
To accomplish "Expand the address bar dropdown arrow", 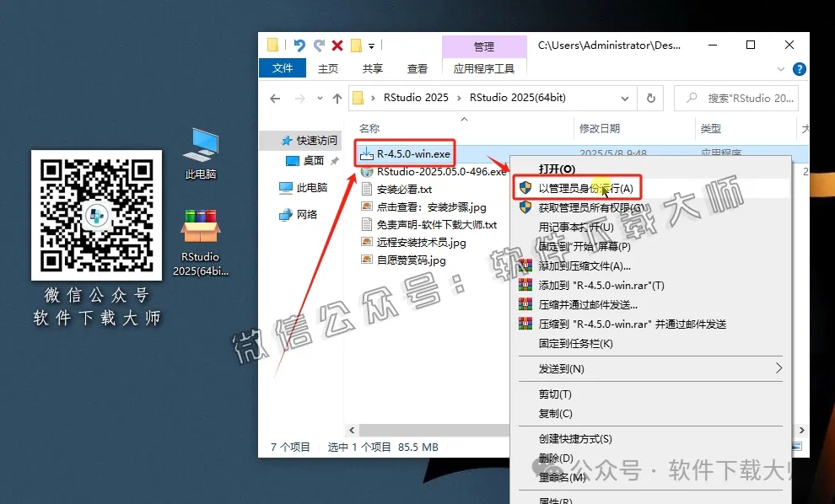I will tap(626, 98).
